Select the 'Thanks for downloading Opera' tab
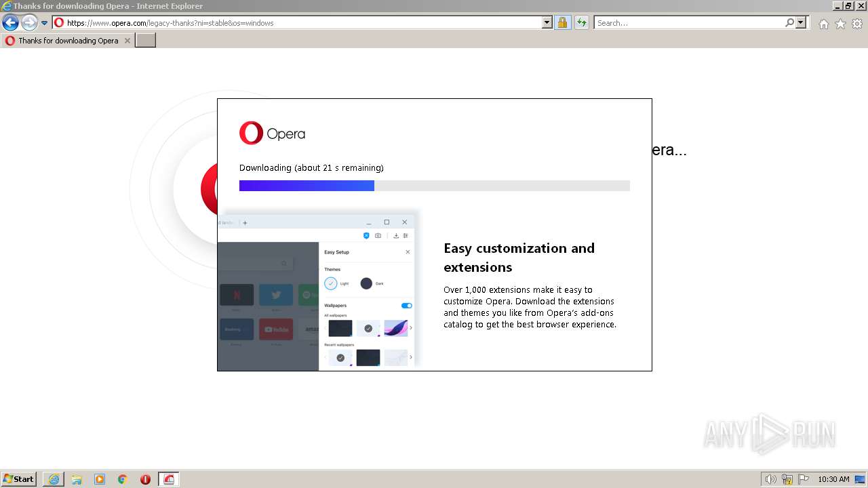 click(x=68, y=41)
